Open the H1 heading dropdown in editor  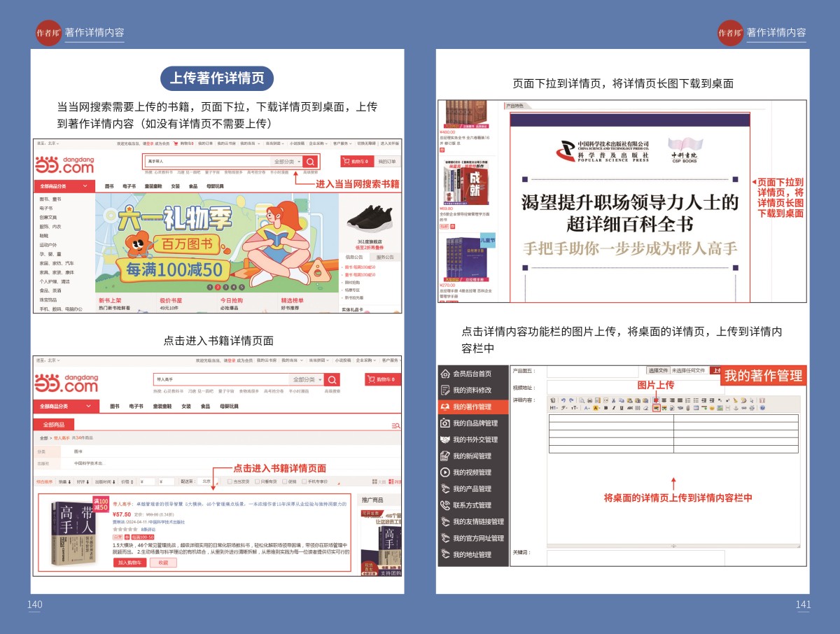[x=554, y=408]
